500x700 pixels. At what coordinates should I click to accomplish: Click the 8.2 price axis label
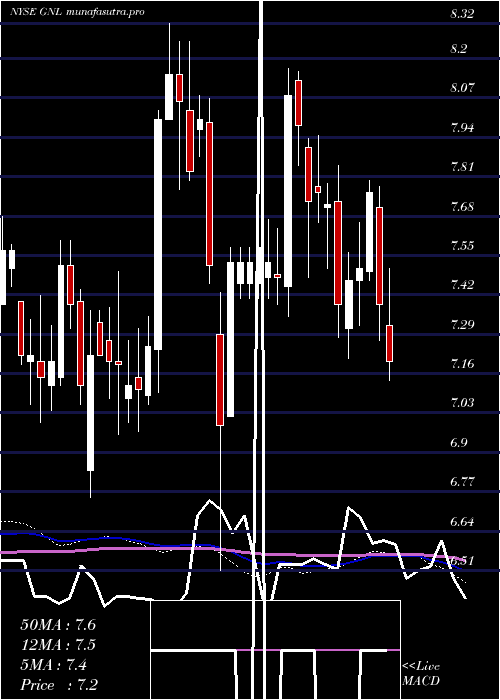459,49
